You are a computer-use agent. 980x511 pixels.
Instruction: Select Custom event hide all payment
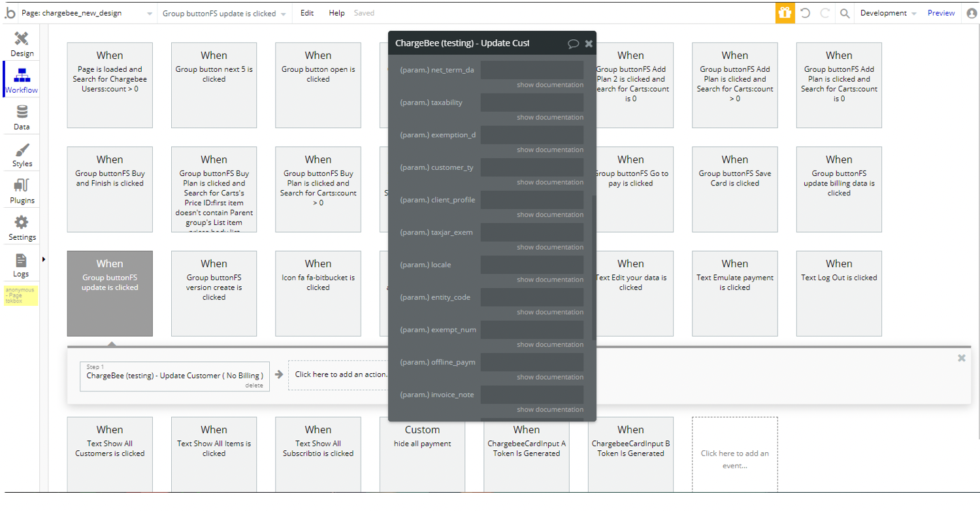click(422, 457)
